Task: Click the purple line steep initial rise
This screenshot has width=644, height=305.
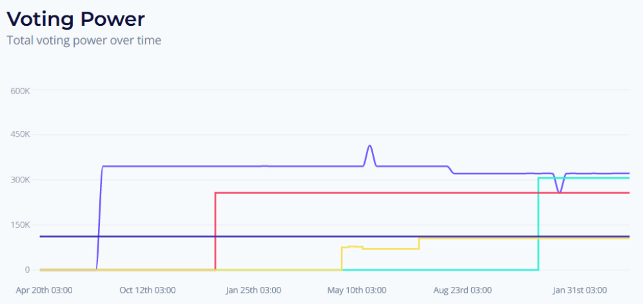Action: [99, 218]
